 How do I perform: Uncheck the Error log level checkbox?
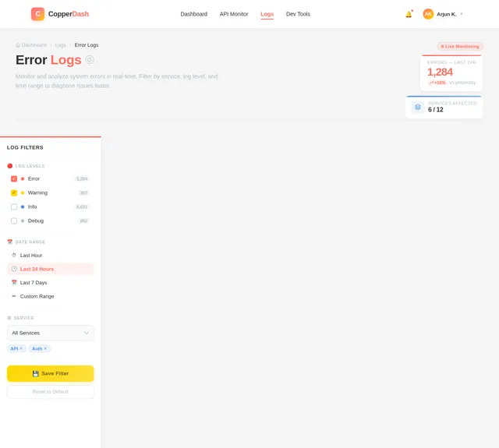click(x=14, y=178)
